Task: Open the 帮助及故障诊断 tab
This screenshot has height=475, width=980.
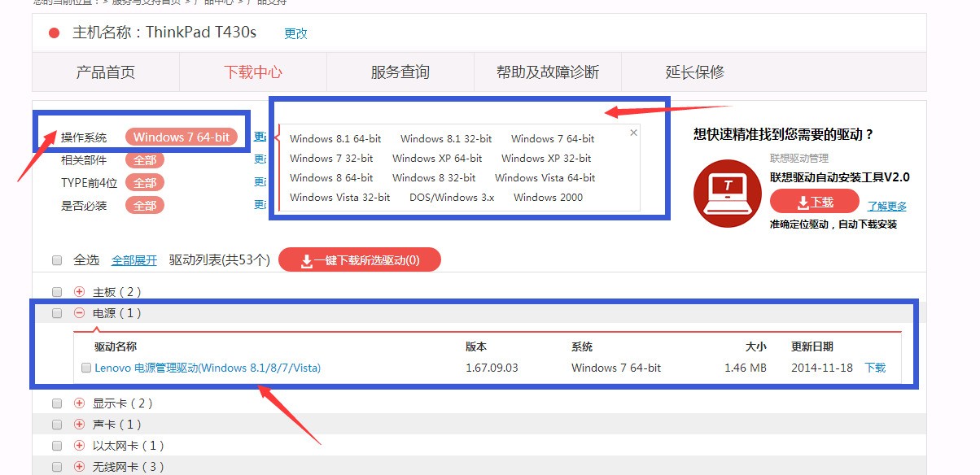Action: pyautogui.click(x=548, y=72)
